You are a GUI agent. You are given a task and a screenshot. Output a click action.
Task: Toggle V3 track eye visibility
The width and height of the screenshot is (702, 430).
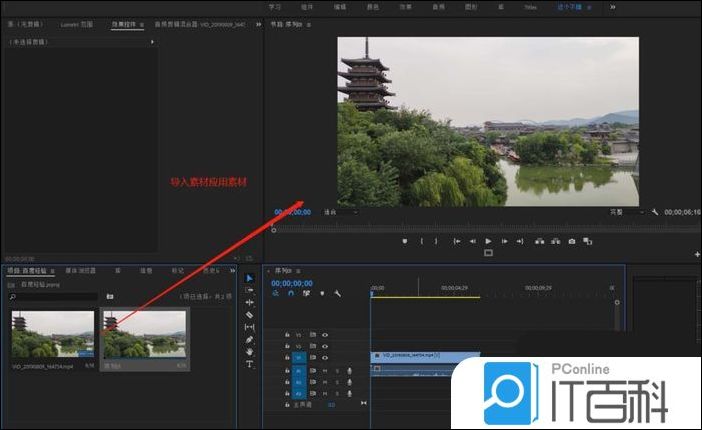(325, 334)
